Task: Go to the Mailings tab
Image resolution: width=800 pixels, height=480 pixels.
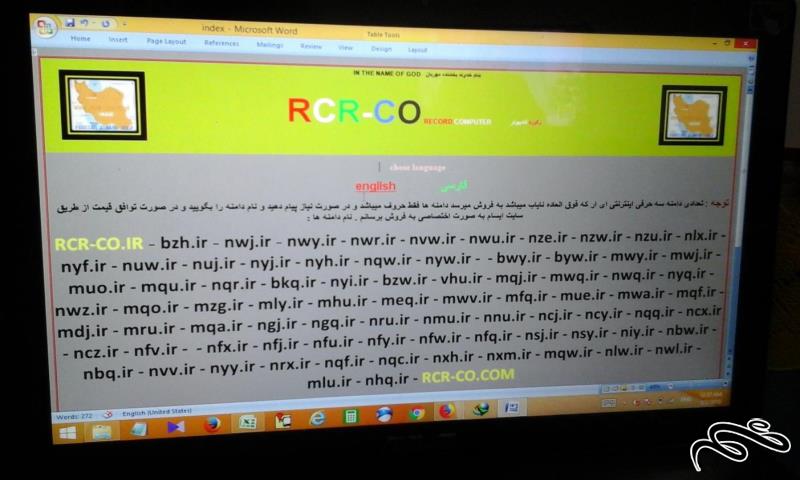Action: 269,44
